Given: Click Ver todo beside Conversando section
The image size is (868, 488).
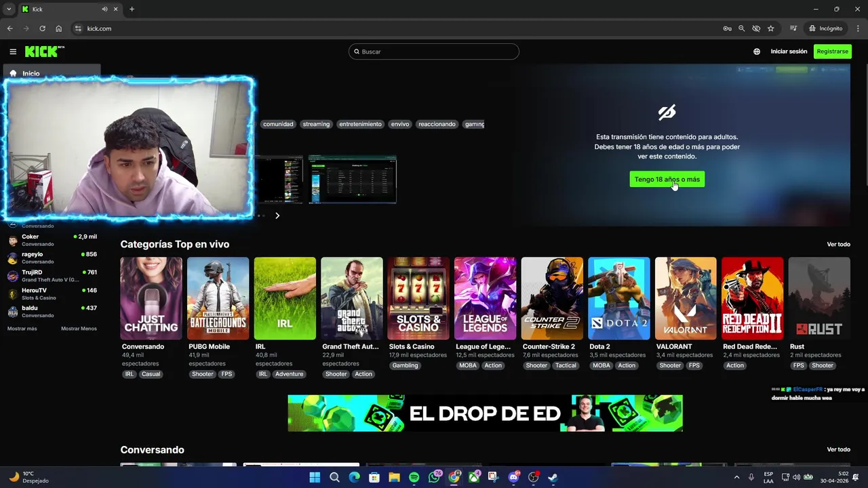Looking at the screenshot, I should point(838,449).
